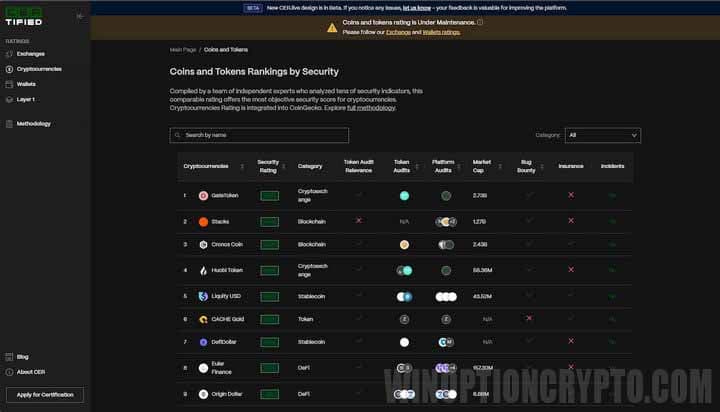Click the Liquity USD coin logo

(x=203, y=295)
